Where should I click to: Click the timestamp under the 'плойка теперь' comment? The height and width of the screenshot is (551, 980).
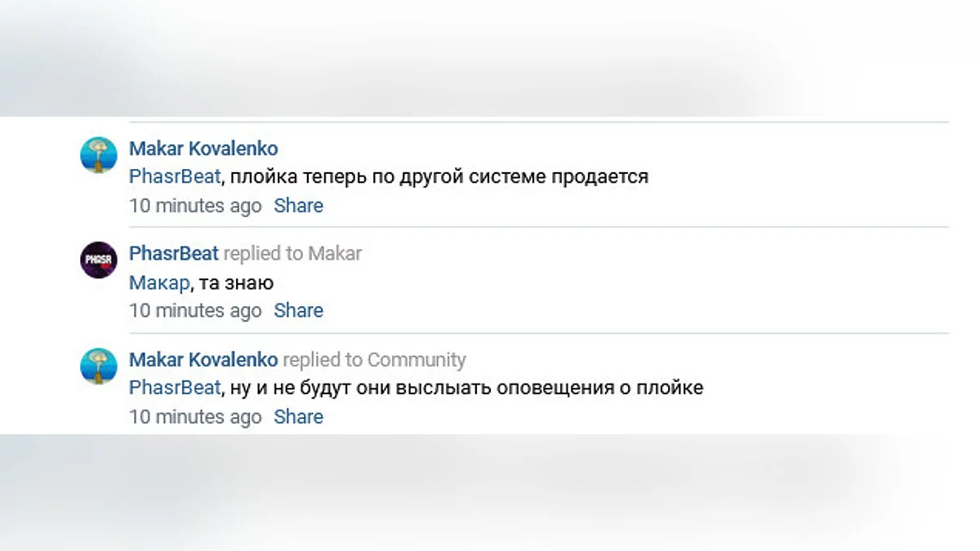[x=195, y=206]
